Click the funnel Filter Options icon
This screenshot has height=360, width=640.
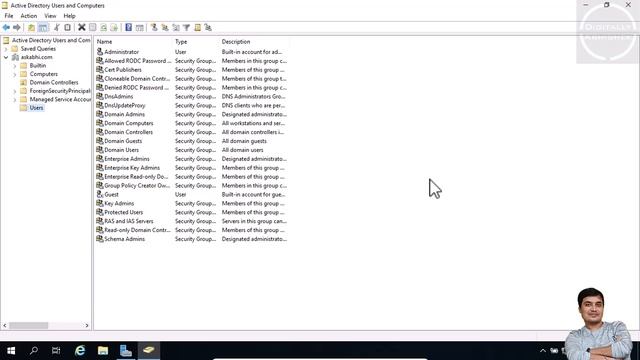[x=187, y=27]
